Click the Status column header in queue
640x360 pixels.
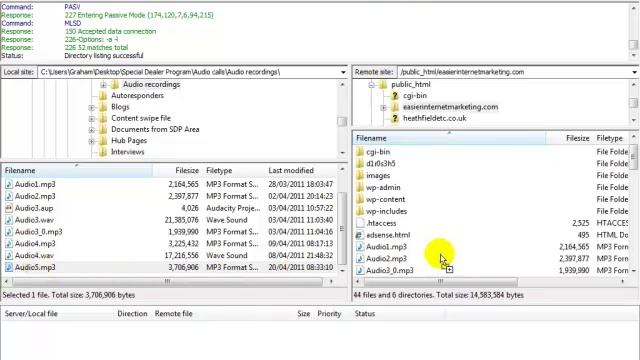[364, 314]
